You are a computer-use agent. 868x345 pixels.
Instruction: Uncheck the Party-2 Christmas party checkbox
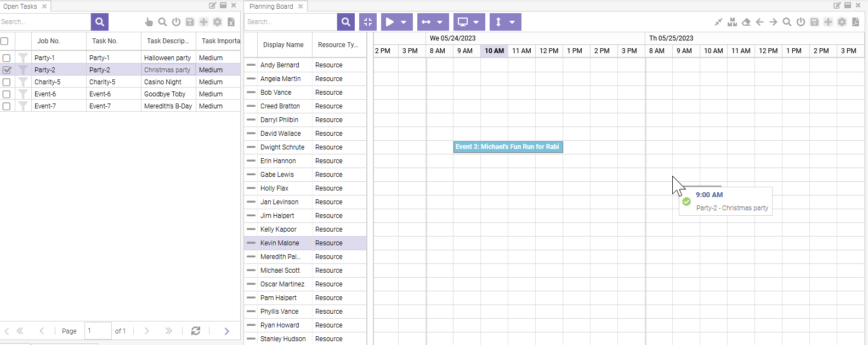(x=7, y=70)
